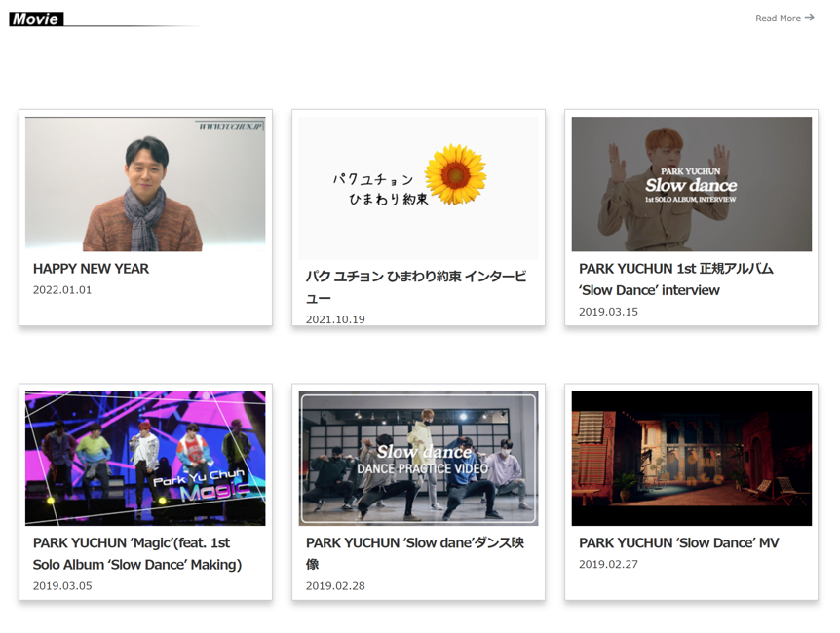The height and width of the screenshot is (633, 840).
Task: Click the 2019.02.27 date under the MV
Action: 608,565
